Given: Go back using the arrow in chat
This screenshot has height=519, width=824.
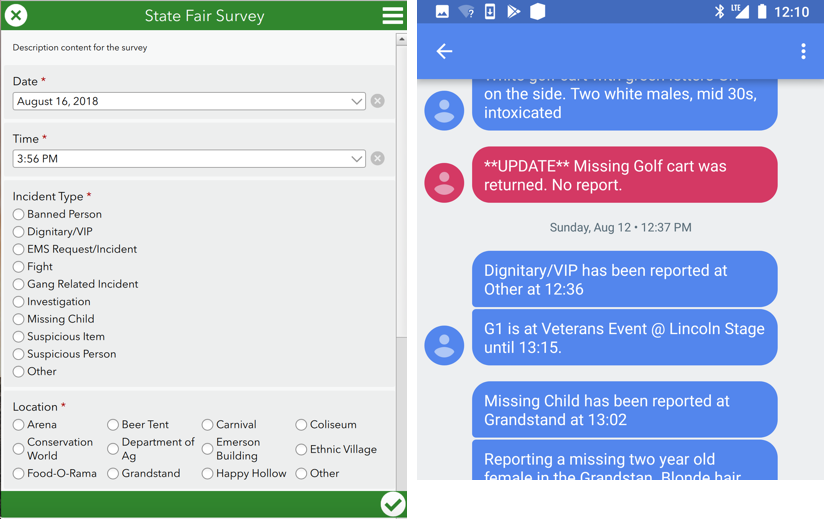Looking at the screenshot, I should tap(444, 51).
